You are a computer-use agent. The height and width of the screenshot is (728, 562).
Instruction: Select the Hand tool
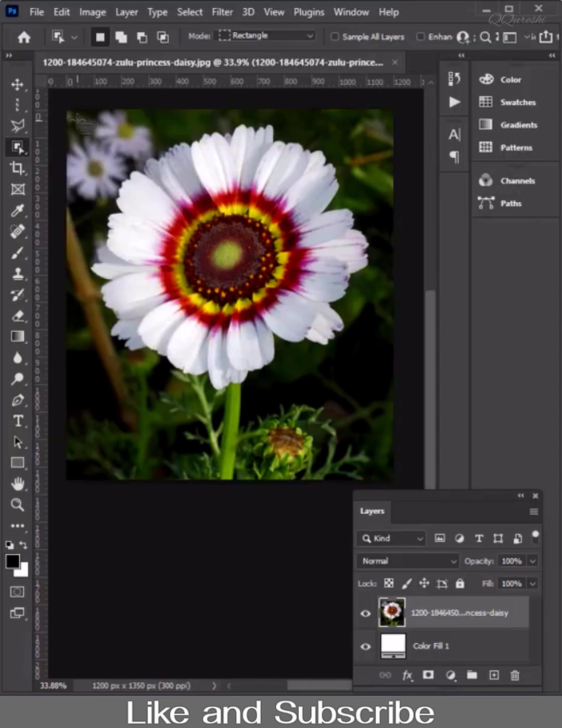18,484
